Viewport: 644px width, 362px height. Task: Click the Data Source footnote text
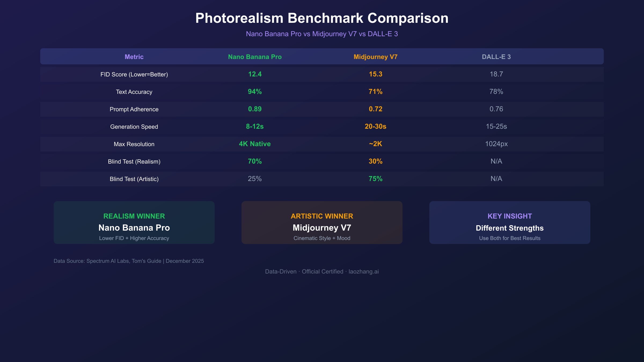pyautogui.click(x=129, y=261)
